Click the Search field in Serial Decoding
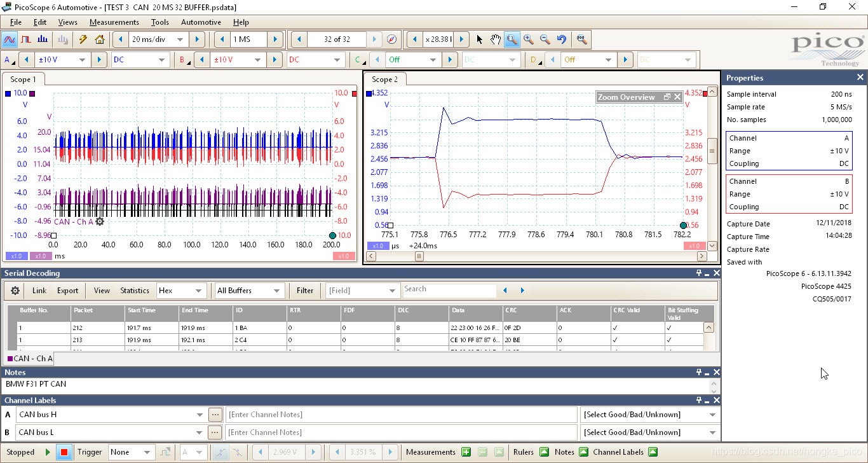This screenshot has height=463, width=868. point(449,289)
